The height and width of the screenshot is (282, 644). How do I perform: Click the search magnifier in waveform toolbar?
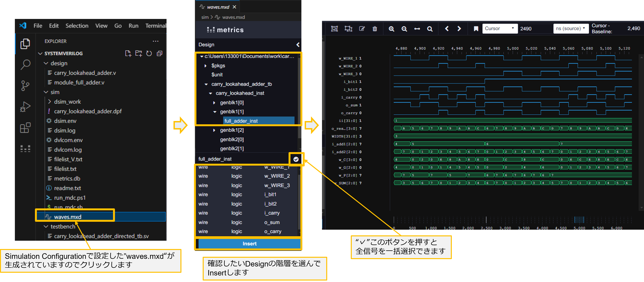coord(430,29)
